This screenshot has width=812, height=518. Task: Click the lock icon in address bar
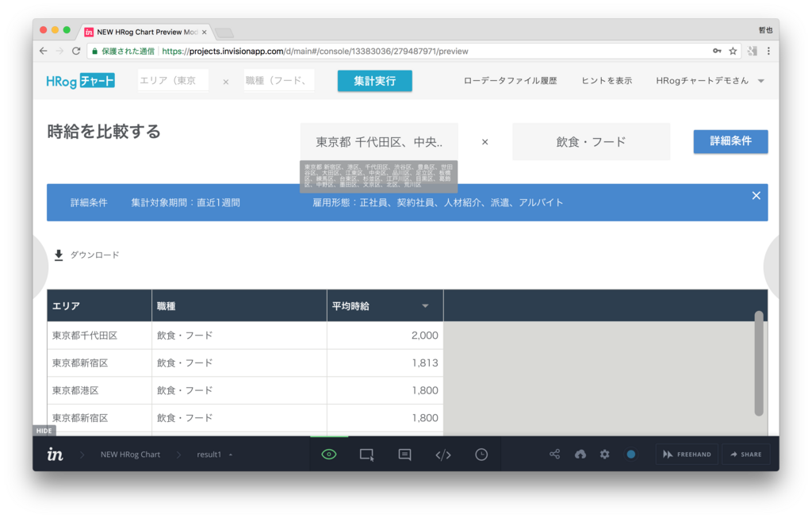click(x=95, y=52)
